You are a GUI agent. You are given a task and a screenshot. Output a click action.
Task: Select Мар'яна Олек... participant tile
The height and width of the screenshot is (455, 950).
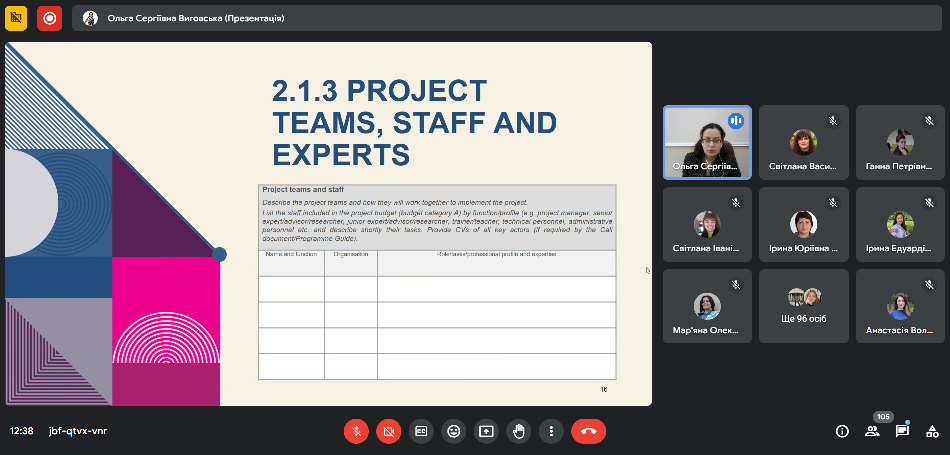coord(707,306)
